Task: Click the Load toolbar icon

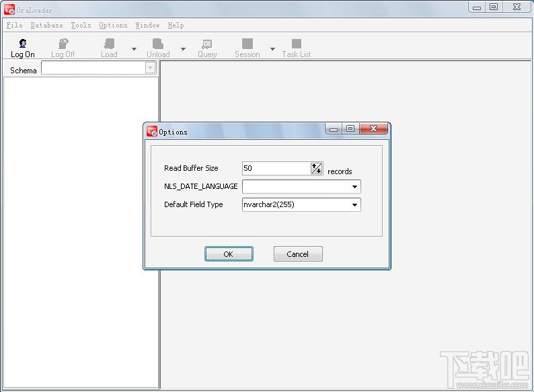Action: click(x=109, y=48)
